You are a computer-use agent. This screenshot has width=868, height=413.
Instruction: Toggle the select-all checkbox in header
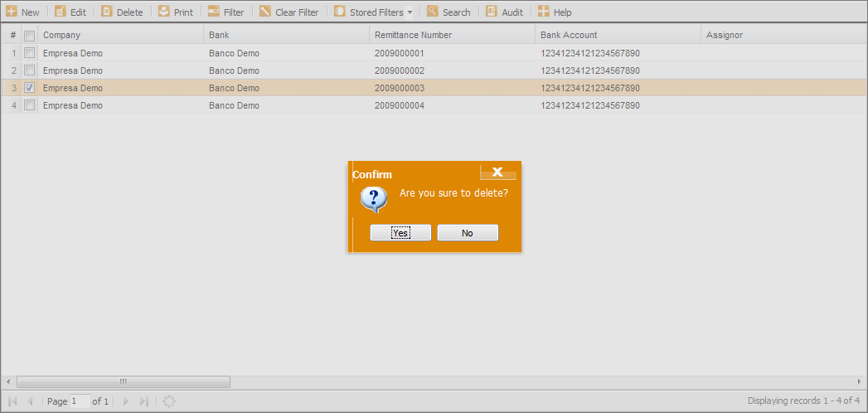tap(30, 36)
